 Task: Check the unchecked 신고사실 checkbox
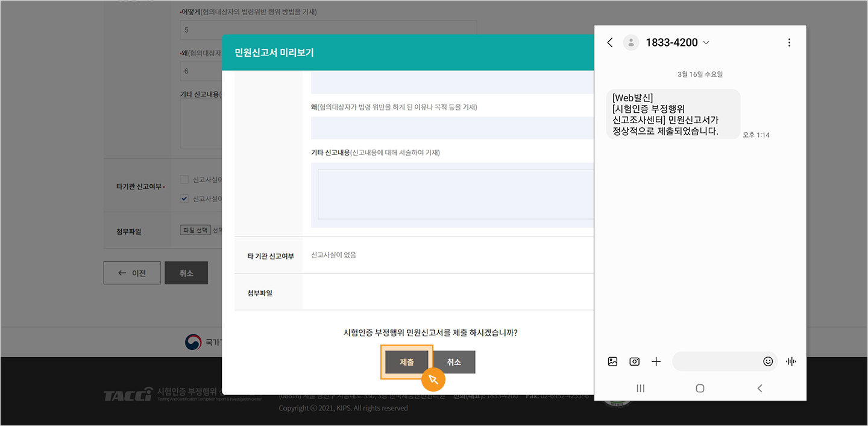pyautogui.click(x=184, y=179)
